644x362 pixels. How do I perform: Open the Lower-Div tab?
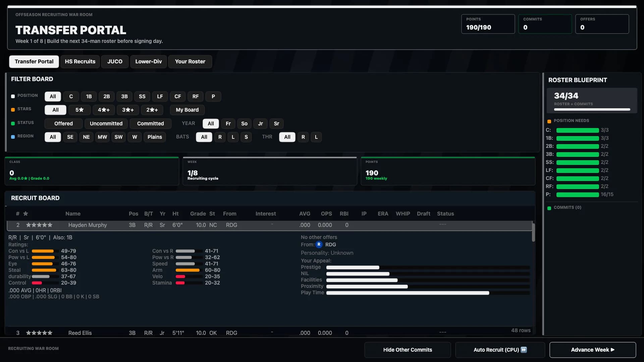149,62
